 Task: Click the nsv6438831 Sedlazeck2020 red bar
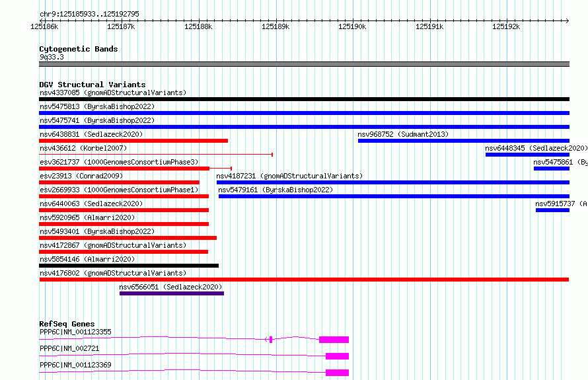133,141
